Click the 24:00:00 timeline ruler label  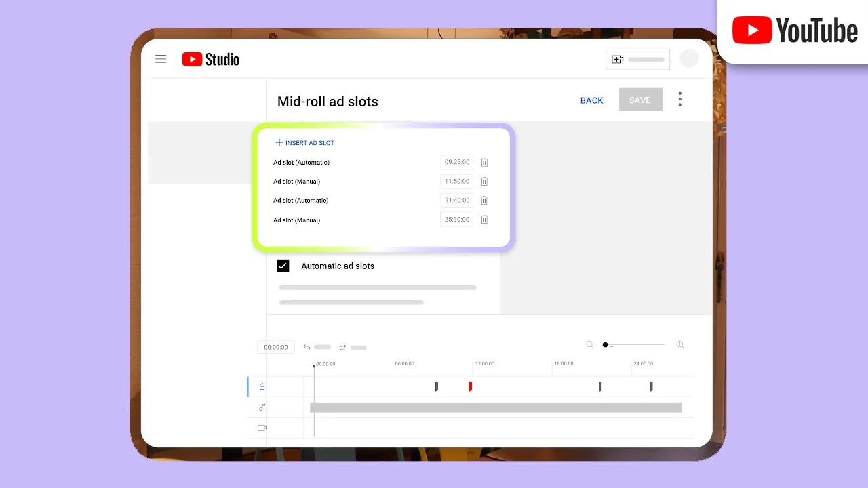click(644, 364)
